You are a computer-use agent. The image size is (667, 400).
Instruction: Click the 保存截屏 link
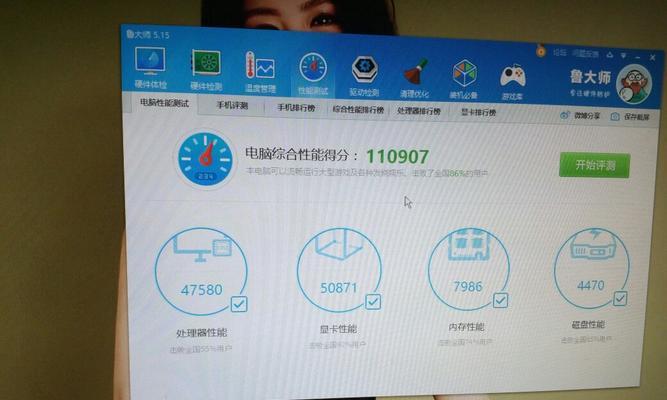point(637,117)
